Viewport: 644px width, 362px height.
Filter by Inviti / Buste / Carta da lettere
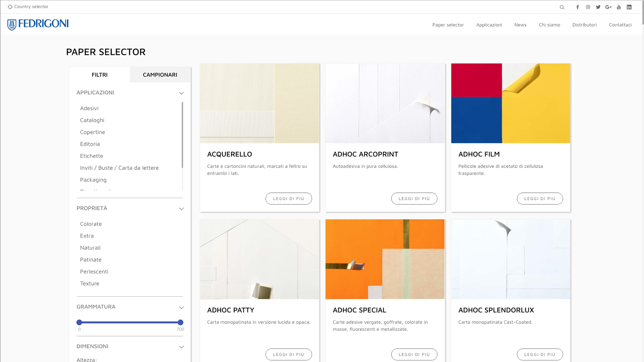pos(119,168)
